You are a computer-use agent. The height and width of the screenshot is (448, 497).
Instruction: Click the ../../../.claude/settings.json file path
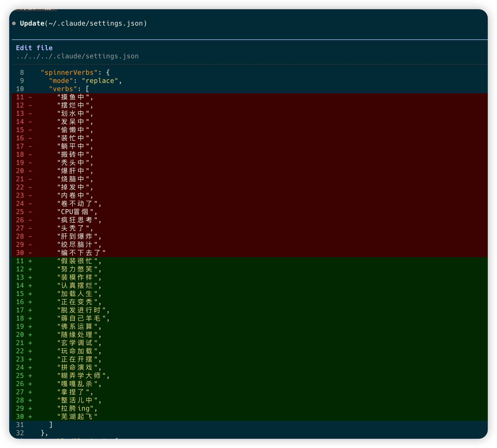click(77, 56)
